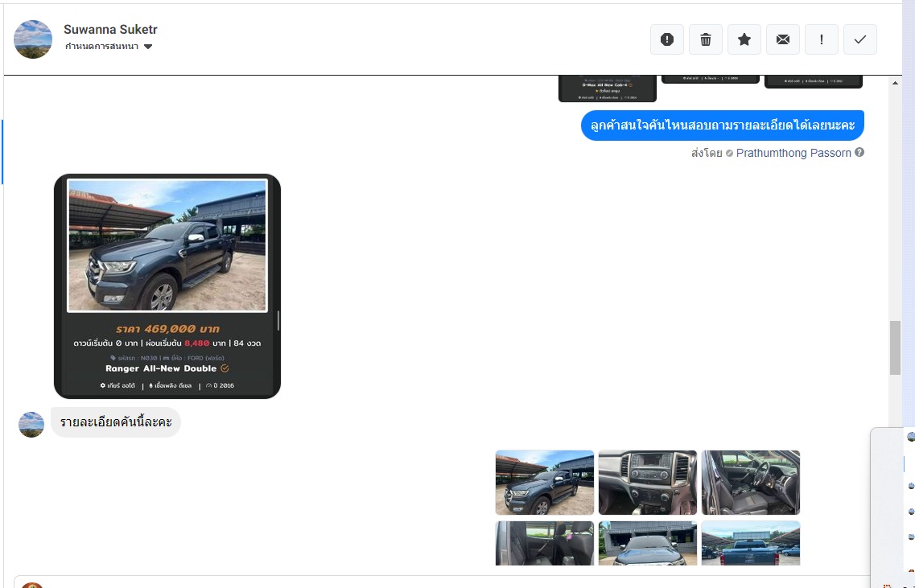Click the Ranger All-New Double title text
The height and width of the screenshot is (588, 915).
click(161, 368)
